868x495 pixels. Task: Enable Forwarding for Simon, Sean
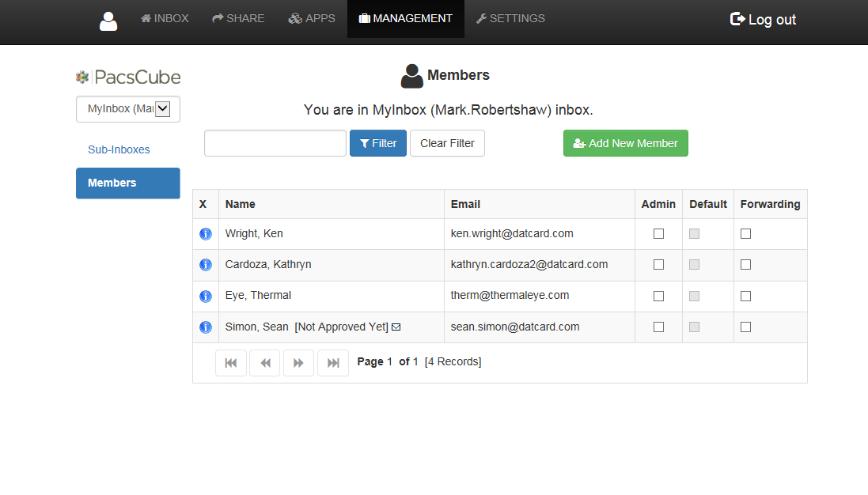pyautogui.click(x=745, y=327)
